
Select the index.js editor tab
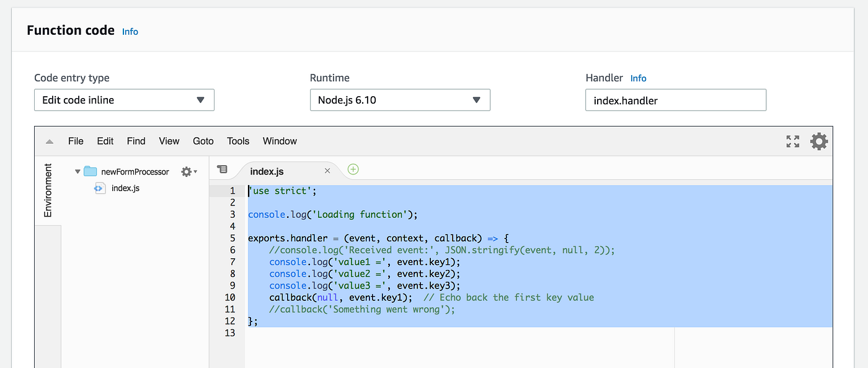point(267,171)
